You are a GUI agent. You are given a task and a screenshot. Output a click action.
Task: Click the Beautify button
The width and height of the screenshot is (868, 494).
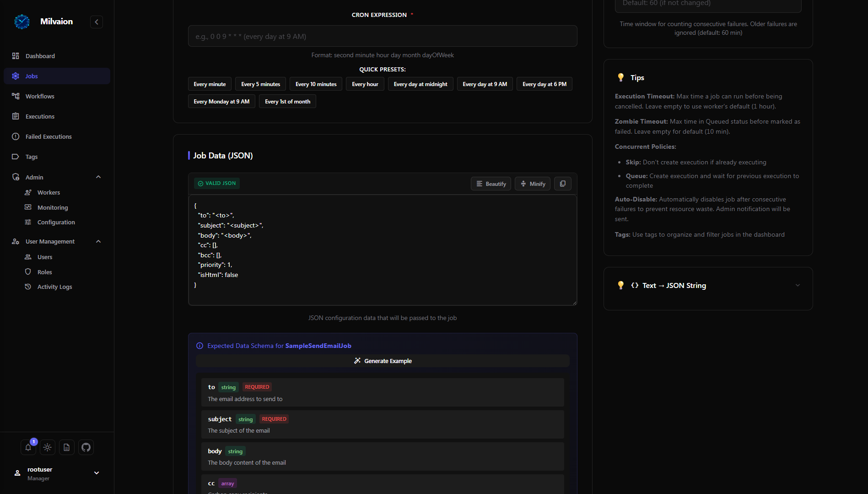pos(491,184)
